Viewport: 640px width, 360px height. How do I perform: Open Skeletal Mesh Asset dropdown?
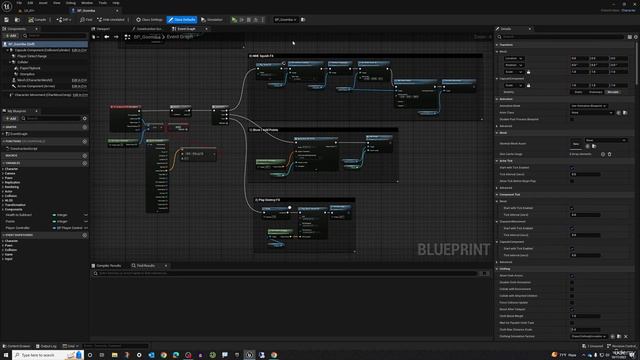(x=606, y=140)
